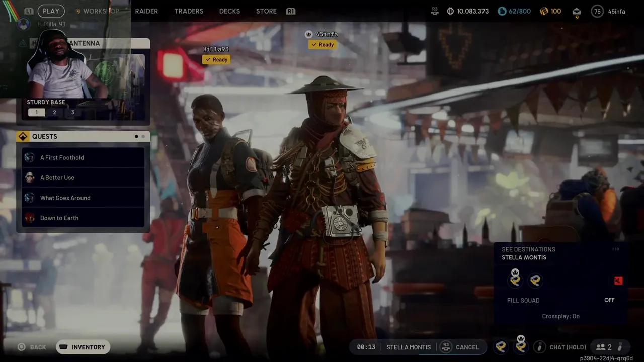Click the circle icon beside BACK
The height and width of the screenshot is (362, 644).
(21, 347)
